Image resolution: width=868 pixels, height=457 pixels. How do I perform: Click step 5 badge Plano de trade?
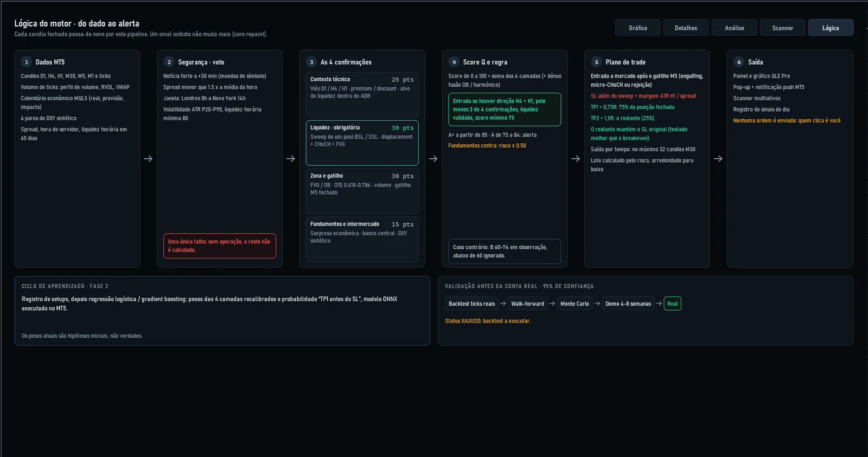pyautogui.click(x=597, y=62)
